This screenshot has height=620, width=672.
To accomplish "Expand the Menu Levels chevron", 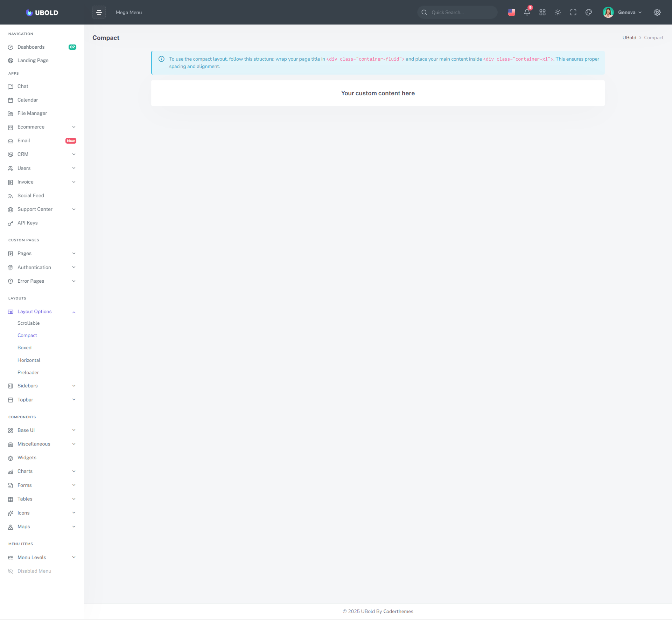I will pyautogui.click(x=74, y=557).
